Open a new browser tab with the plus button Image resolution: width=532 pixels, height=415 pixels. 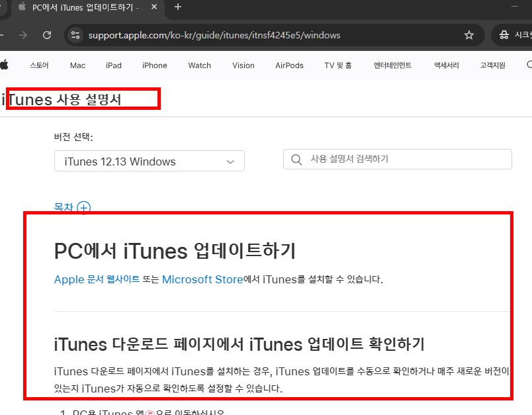177,8
